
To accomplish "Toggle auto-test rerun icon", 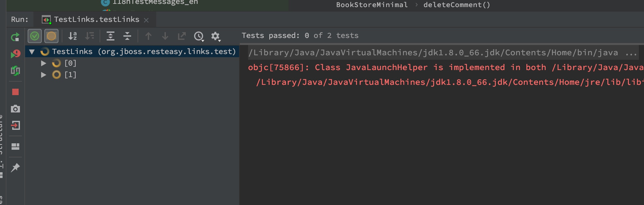I will coord(15,71).
